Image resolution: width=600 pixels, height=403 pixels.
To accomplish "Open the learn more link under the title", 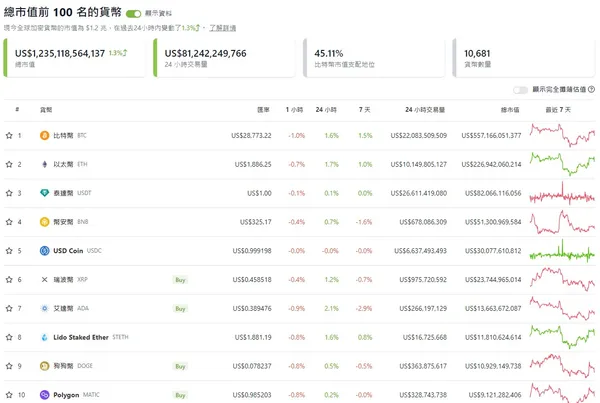I will 222,28.
